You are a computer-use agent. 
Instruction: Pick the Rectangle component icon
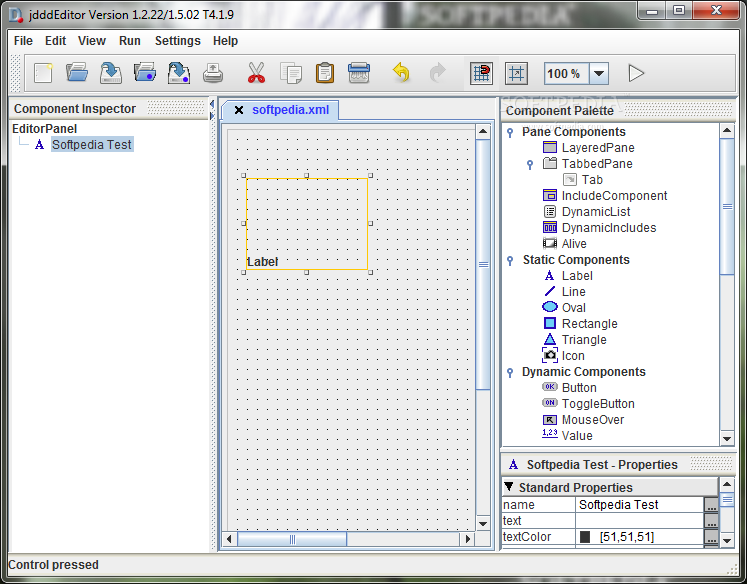tap(550, 323)
